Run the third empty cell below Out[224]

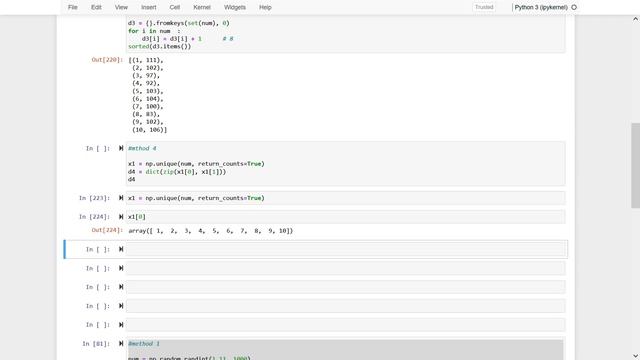[x=121, y=287]
